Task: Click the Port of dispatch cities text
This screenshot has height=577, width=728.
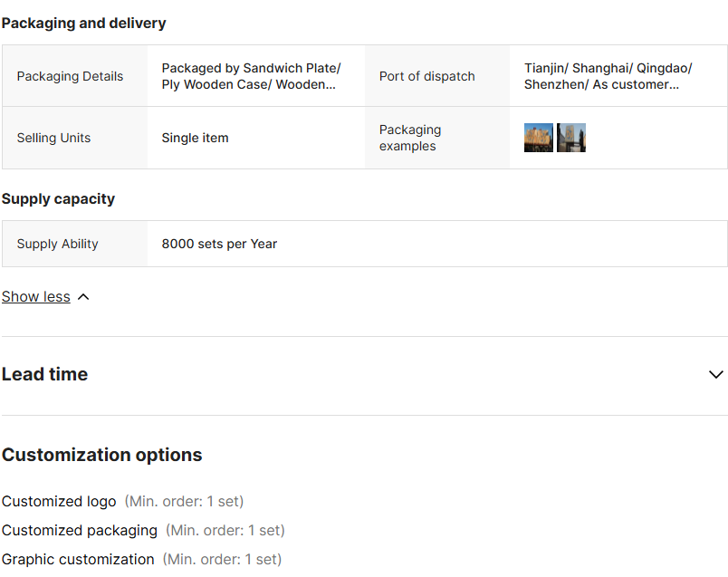Action: click(x=608, y=76)
